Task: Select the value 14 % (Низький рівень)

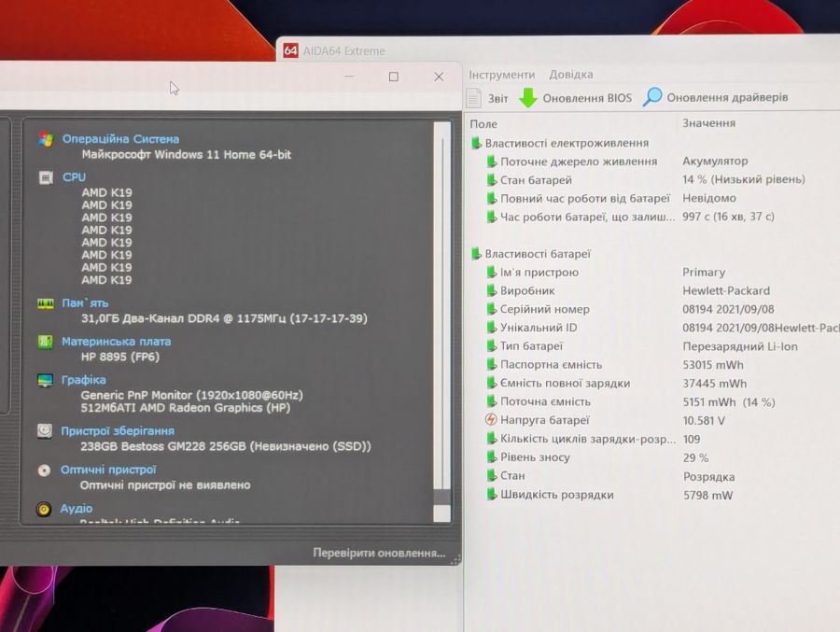Action: (x=744, y=179)
